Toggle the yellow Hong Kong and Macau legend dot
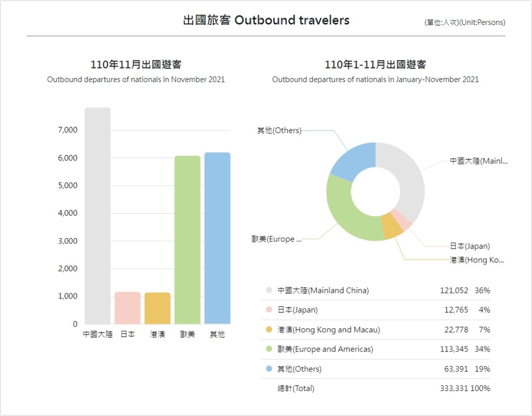Image resolution: width=532 pixels, height=416 pixels. tap(269, 330)
